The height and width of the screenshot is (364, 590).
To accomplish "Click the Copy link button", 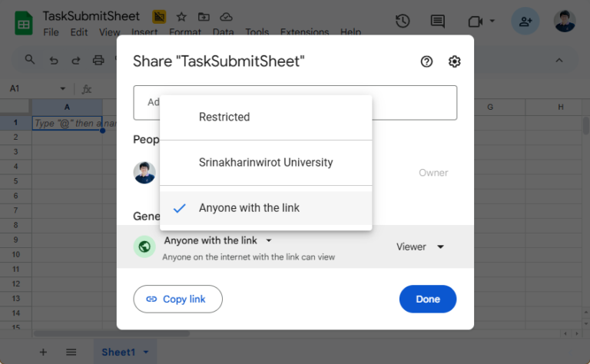I will click(x=177, y=299).
